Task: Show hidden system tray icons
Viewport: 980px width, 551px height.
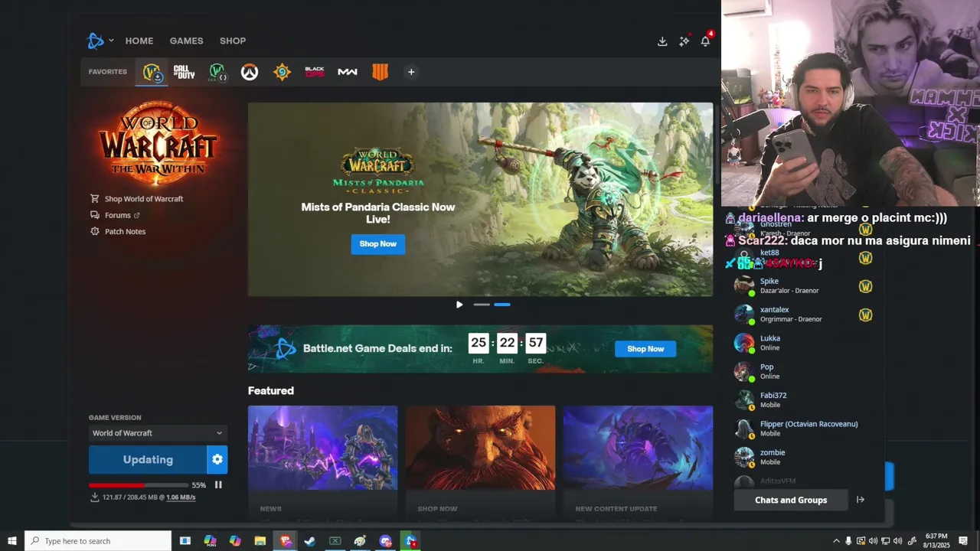Action: click(x=836, y=541)
